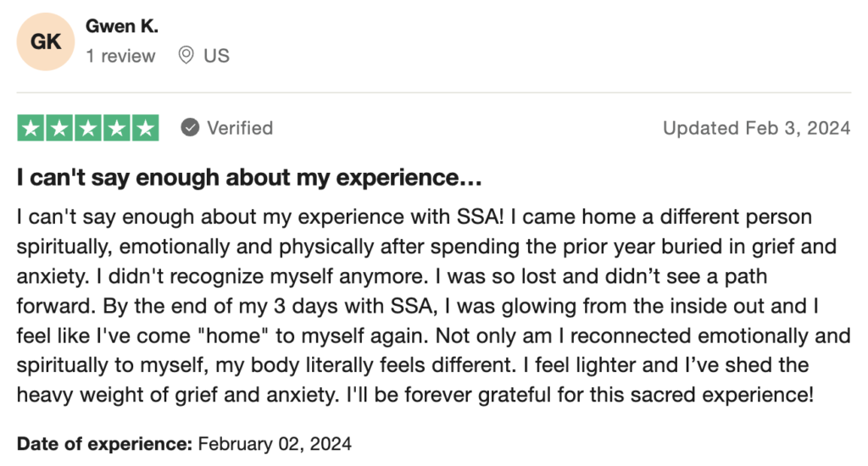Select the US country label
Screen dimensions: 868x466
point(216,56)
